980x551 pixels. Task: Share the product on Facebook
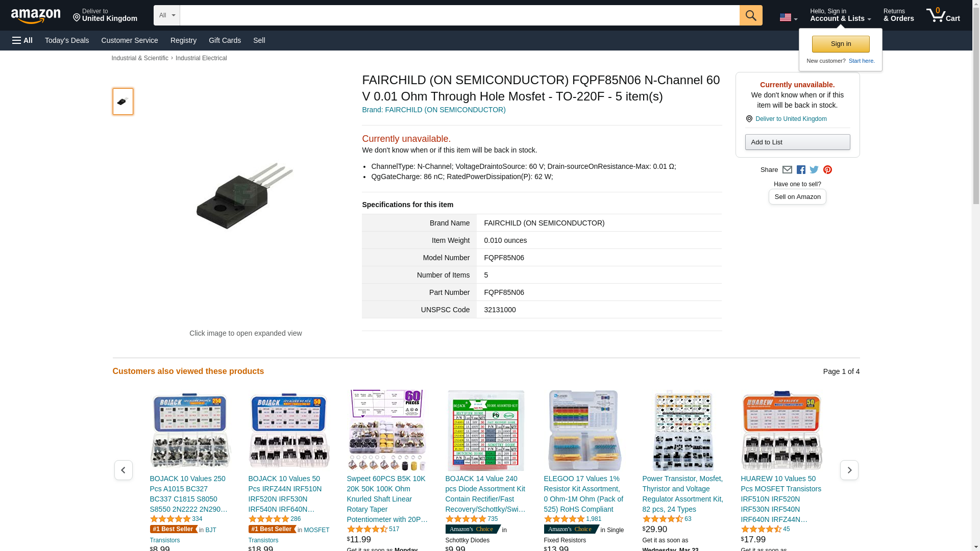pos(801,170)
